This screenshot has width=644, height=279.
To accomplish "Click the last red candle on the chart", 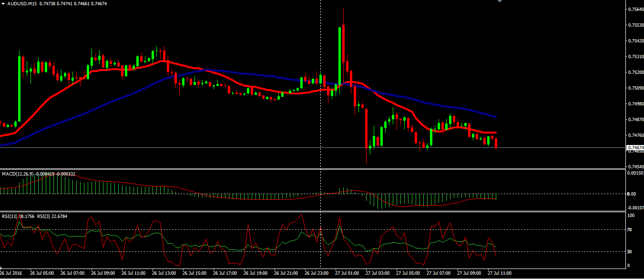I will (x=497, y=143).
